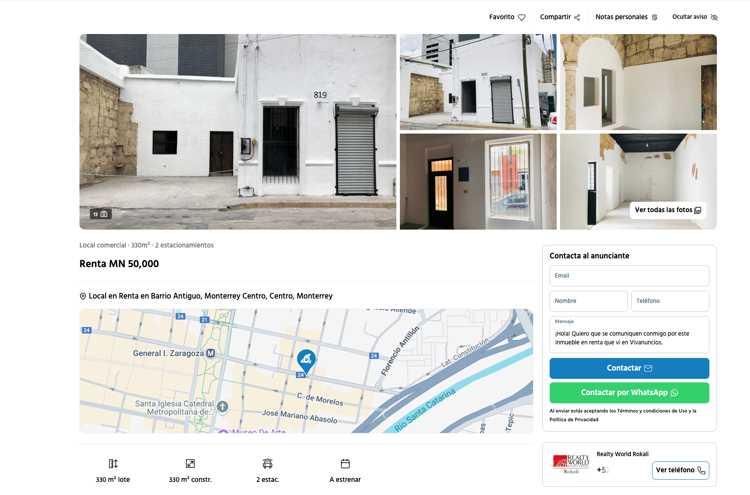This screenshot has width=750, height=495.
Task: Click the share icon beside Compartir
Action: click(577, 17)
